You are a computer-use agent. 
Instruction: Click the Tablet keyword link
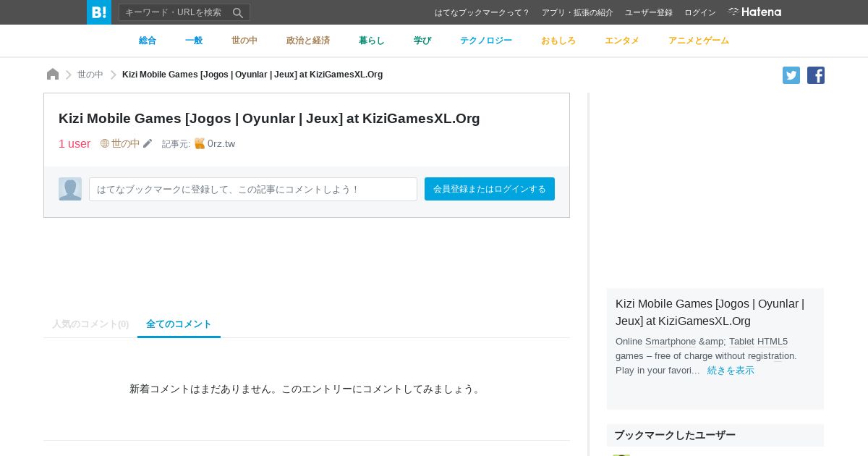tap(741, 342)
